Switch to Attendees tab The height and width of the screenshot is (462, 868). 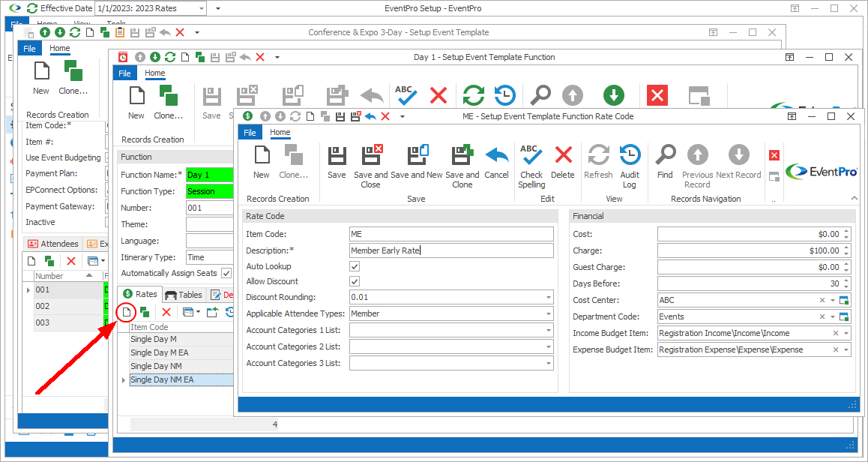click(53, 244)
